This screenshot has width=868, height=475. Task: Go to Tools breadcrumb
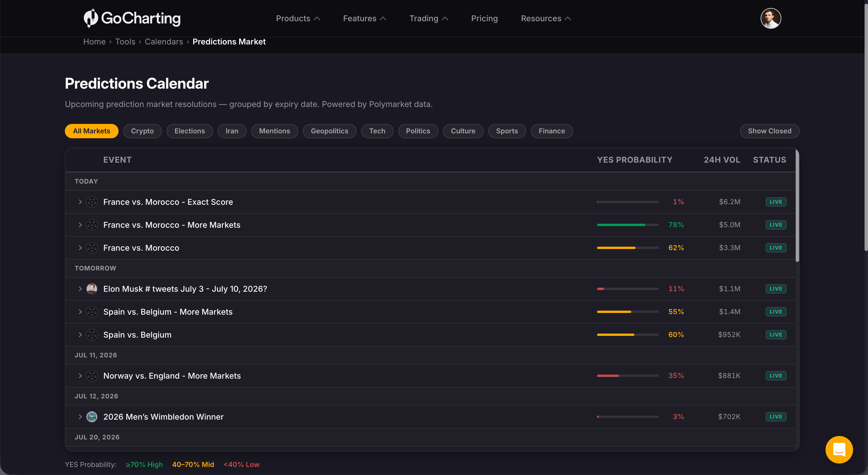pos(125,42)
